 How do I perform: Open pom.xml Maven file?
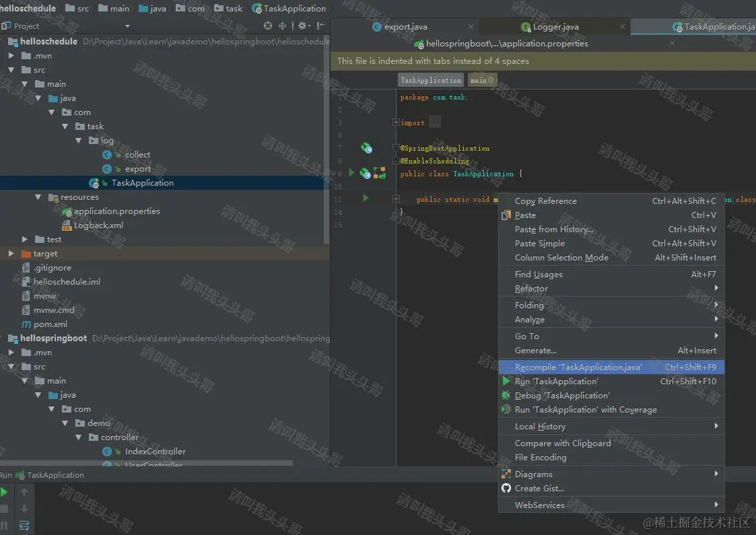[x=50, y=324]
